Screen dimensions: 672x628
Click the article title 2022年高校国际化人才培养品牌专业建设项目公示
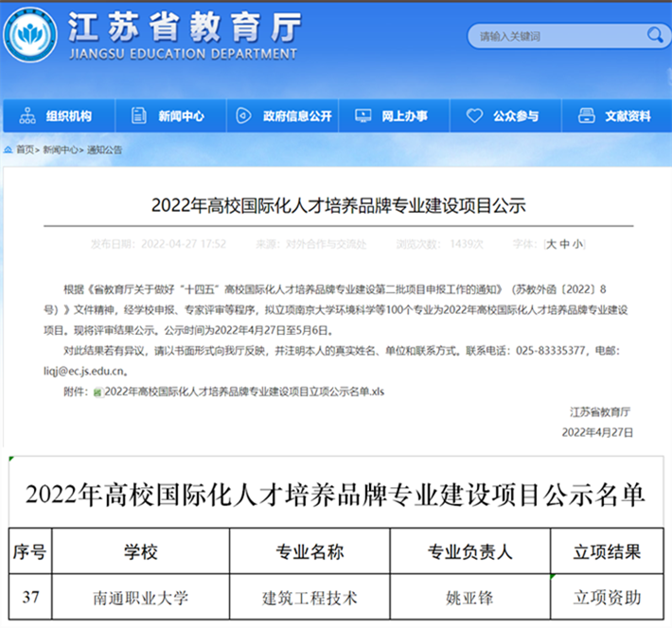[338, 205]
